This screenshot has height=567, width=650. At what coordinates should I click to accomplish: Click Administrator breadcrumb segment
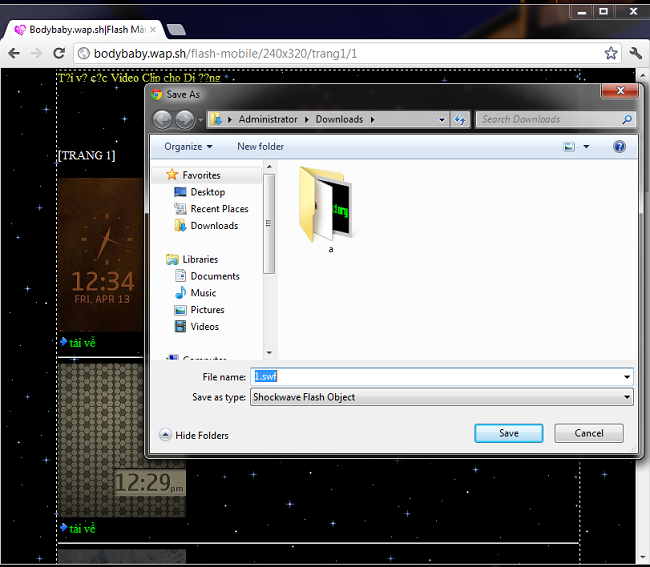click(268, 119)
